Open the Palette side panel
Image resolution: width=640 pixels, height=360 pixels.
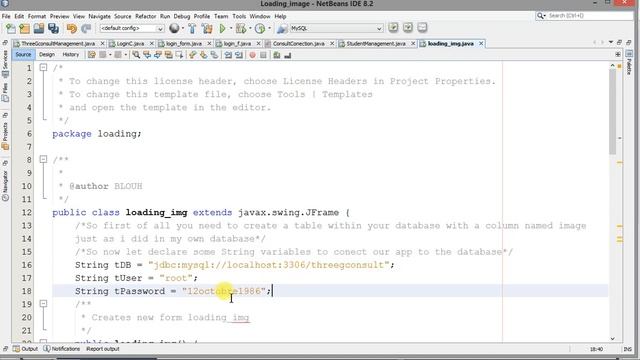click(629, 63)
